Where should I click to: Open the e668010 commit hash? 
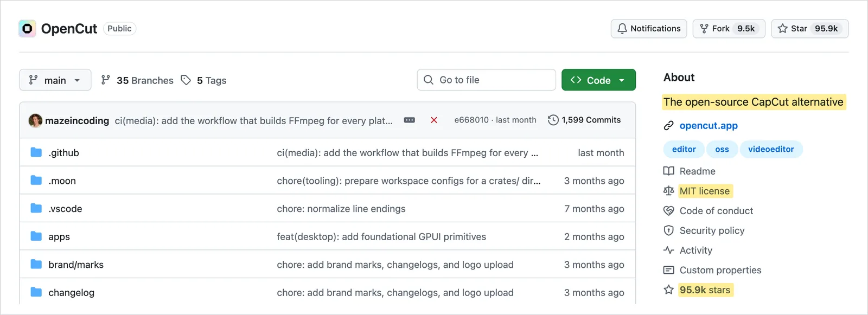click(x=471, y=120)
